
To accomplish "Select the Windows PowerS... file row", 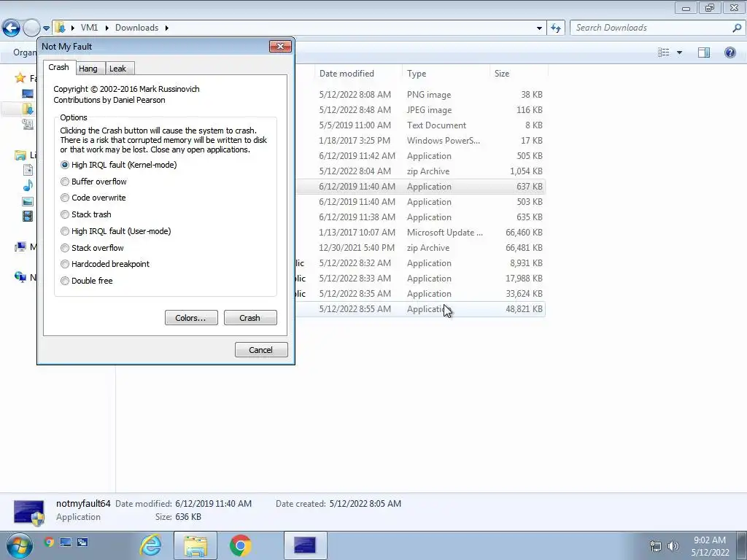I will (421, 141).
